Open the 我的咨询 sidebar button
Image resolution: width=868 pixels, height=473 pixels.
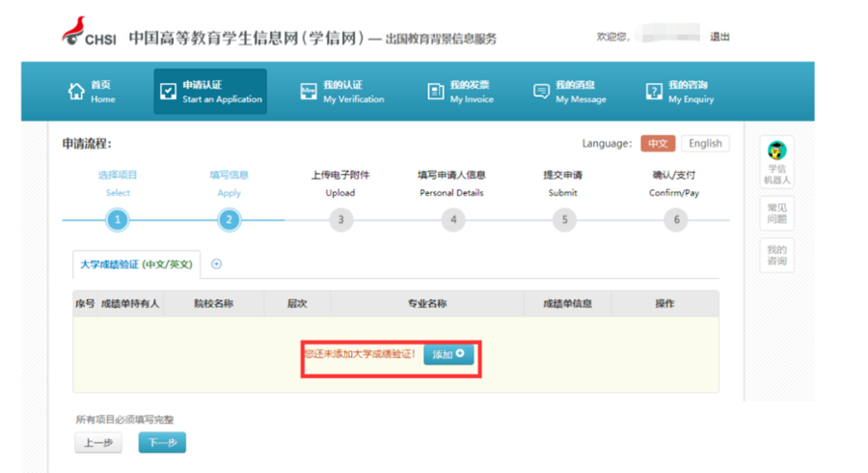(776, 255)
